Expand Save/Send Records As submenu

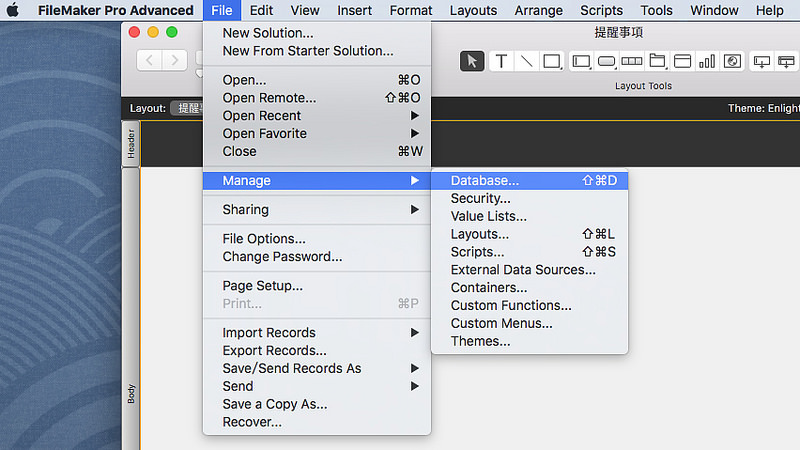click(x=317, y=368)
